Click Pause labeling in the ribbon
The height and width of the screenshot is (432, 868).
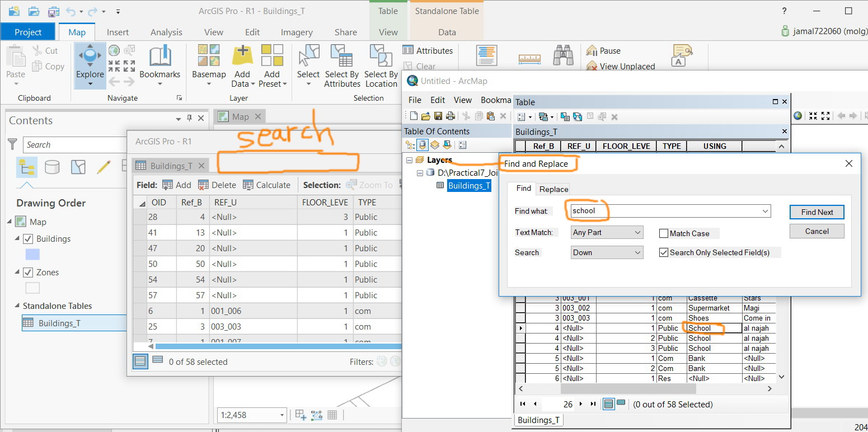click(603, 50)
